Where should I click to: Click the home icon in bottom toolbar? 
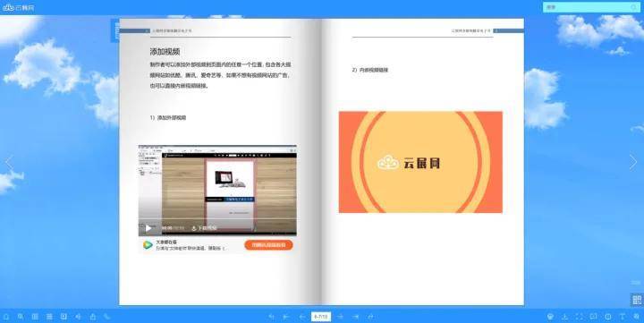[6, 317]
